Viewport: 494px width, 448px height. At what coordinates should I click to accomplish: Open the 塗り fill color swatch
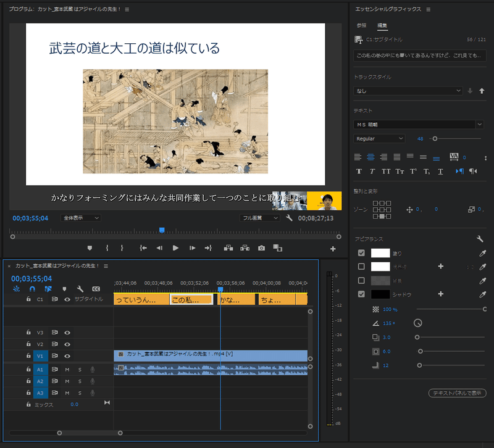coord(380,253)
